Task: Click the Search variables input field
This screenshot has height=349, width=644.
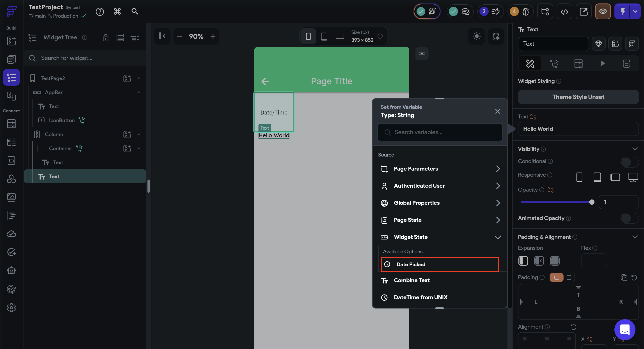Action: (440, 132)
